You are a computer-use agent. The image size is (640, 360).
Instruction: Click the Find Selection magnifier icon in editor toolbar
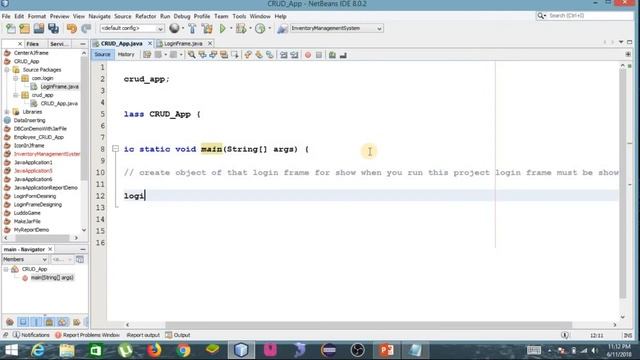click(x=191, y=55)
